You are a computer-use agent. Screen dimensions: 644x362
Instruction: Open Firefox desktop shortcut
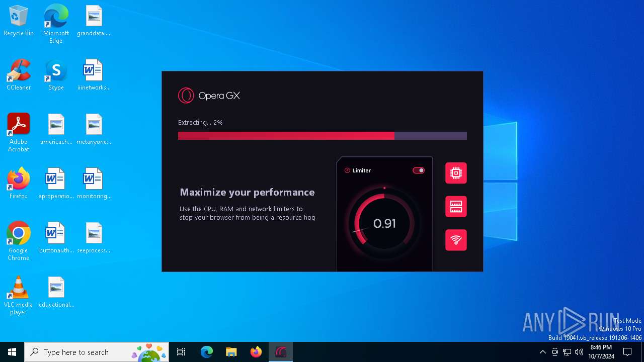[x=19, y=184]
